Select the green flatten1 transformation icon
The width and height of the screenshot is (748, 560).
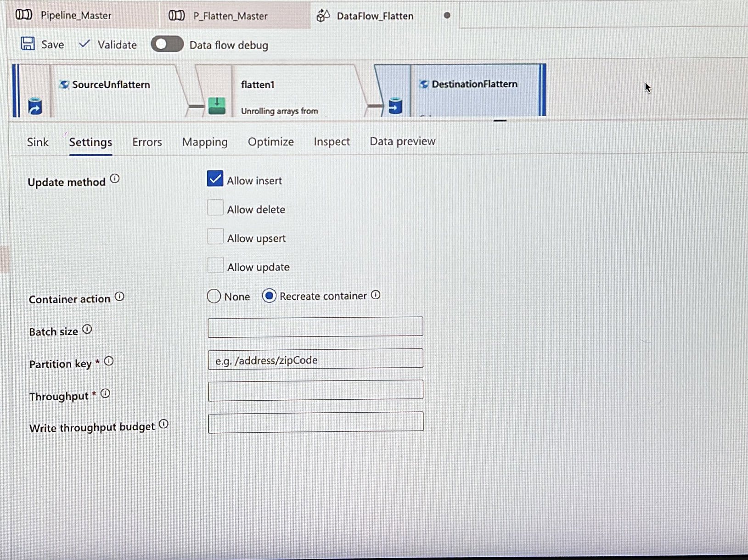pos(217,106)
